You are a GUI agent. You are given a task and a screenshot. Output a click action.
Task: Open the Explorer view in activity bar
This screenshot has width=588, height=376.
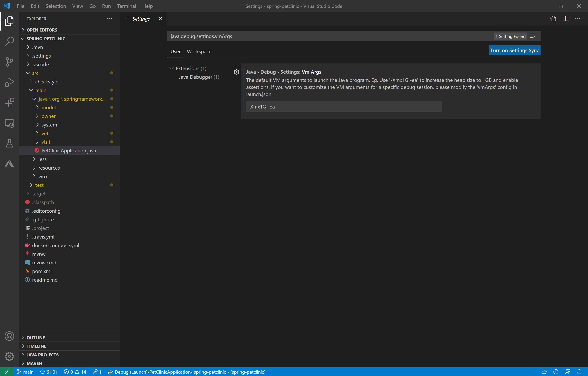pyautogui.click(x=9, y=21)
